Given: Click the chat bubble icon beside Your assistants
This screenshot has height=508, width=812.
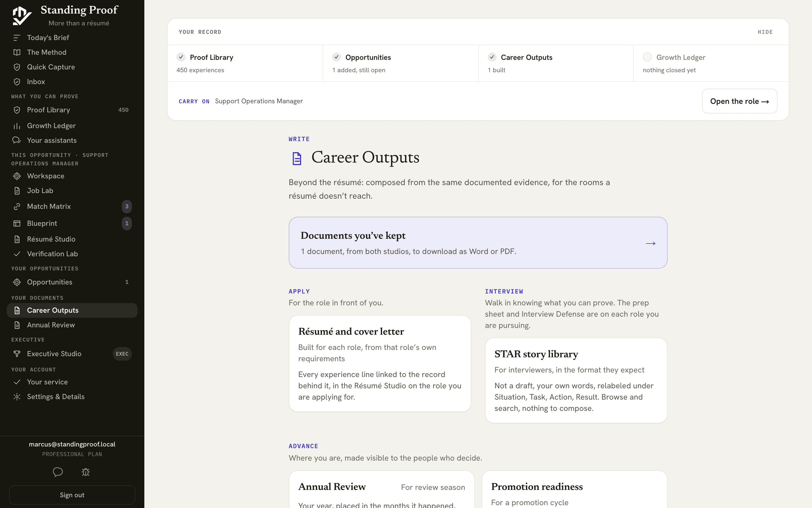Looking at the screenshot, I should click(x=17, y=140).
